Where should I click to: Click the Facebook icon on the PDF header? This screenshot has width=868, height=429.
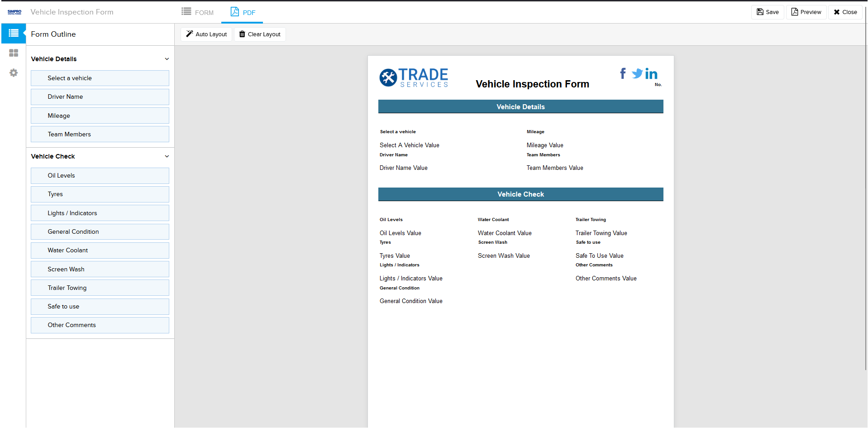[623, 73]
